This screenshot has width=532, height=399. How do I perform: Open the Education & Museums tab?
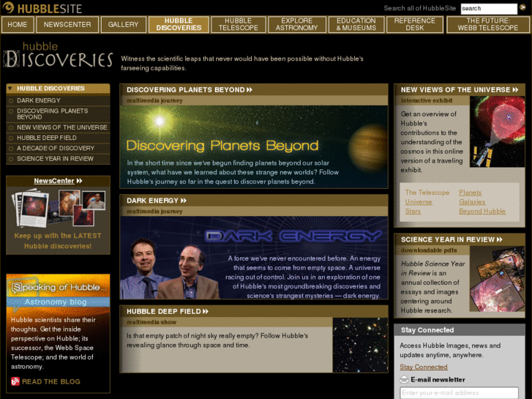tap(356, 24)
